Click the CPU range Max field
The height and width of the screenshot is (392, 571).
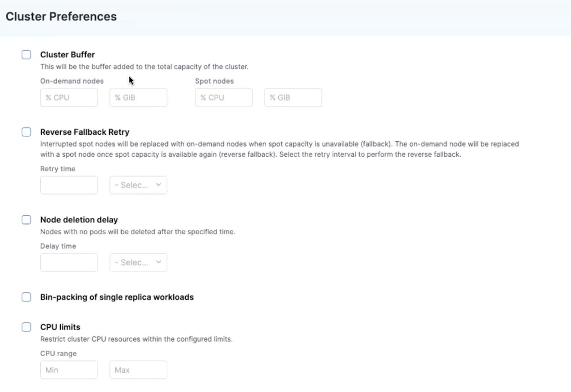138,370
